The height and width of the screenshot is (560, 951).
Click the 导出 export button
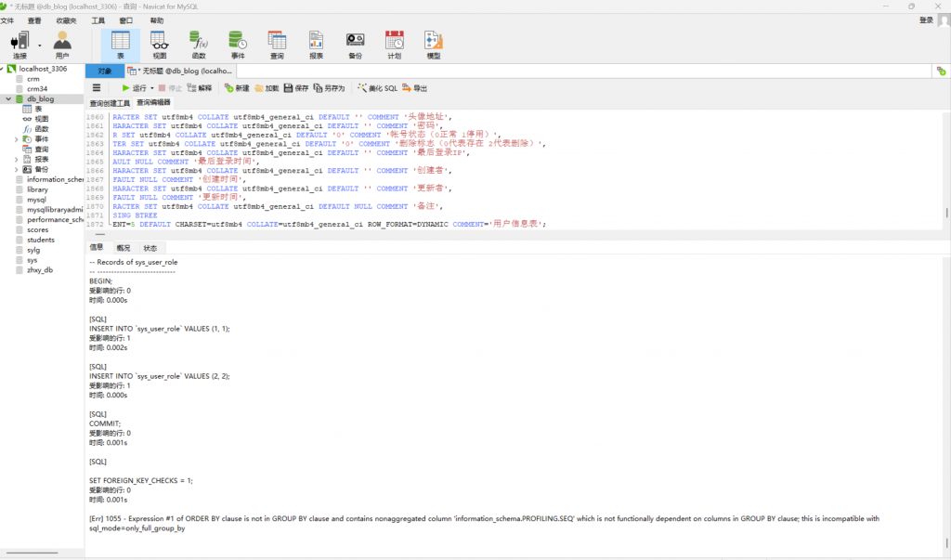pos(415,88)
